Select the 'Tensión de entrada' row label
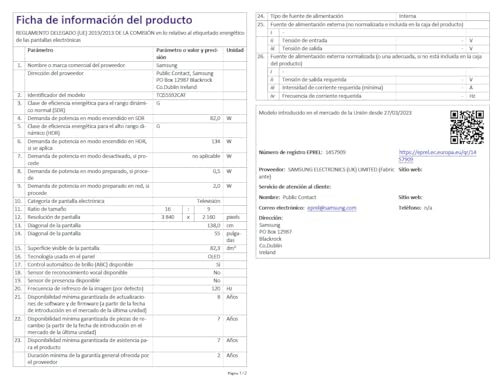500x391 pixels. (304, 40)
